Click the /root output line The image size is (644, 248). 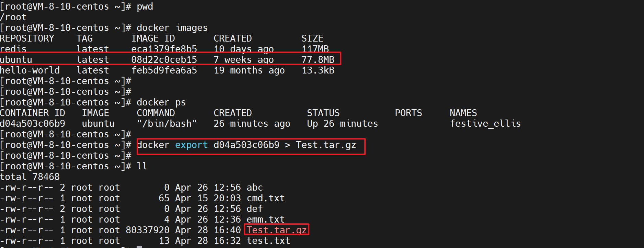pos(13,17)
